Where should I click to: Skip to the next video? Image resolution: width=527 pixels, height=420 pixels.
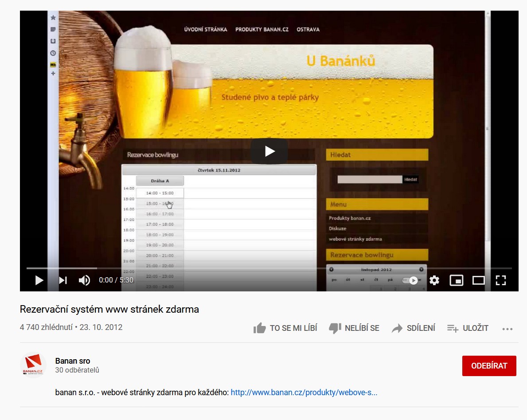click(62, 280)
